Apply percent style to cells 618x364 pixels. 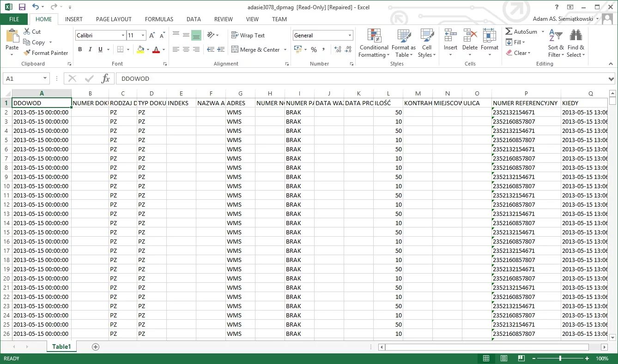314,49
